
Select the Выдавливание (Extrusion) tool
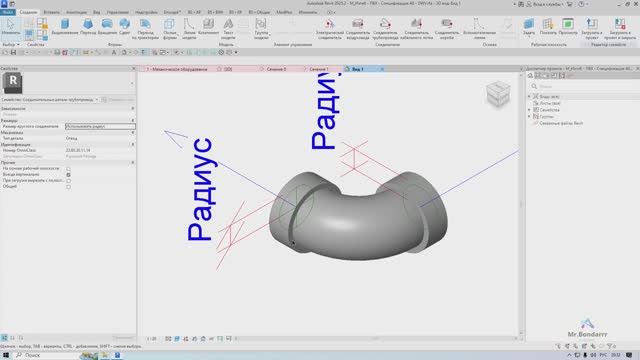pyautogui.click(x=64, y=27)
